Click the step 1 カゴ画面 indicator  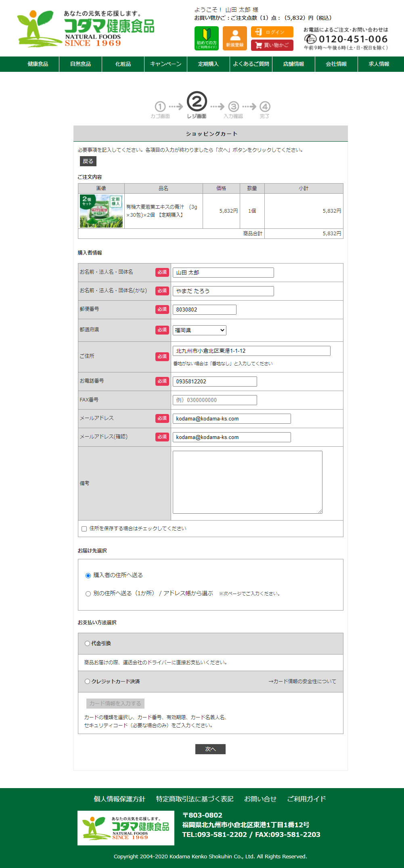160,110
